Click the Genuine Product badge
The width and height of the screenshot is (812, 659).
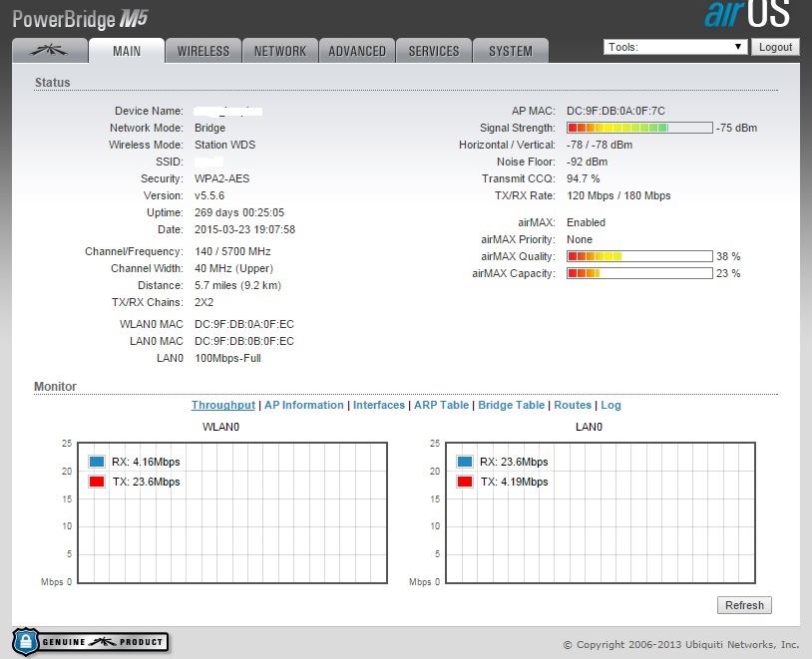(90, 642)
